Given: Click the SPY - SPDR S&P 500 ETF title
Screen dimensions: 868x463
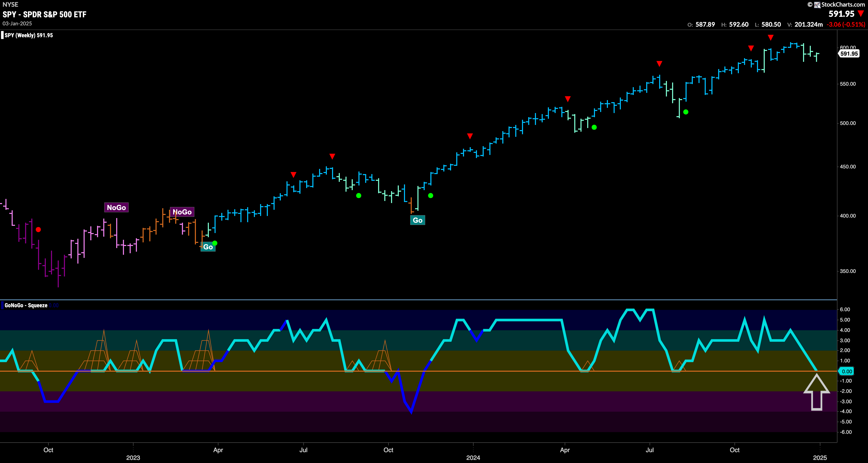Looking at the screenshot, I should tap(45, 14).
